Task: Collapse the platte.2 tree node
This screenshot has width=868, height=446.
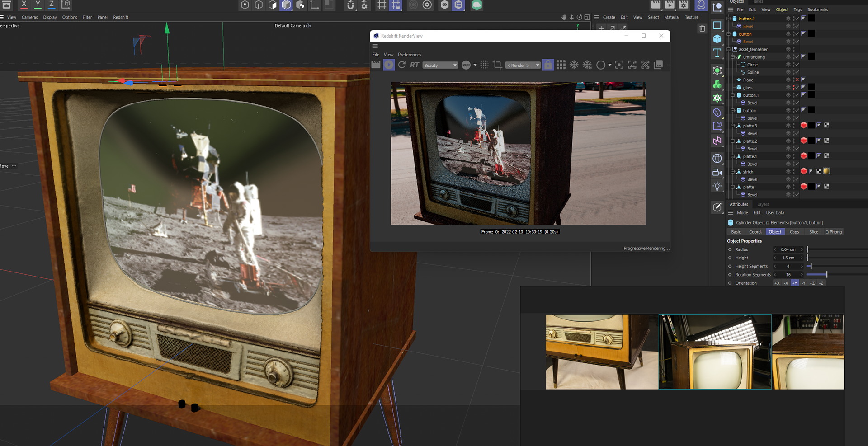Action: click(733, 141)
